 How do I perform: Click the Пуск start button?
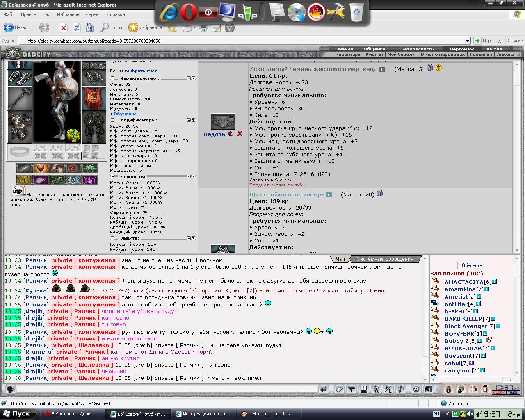(17, 413)
